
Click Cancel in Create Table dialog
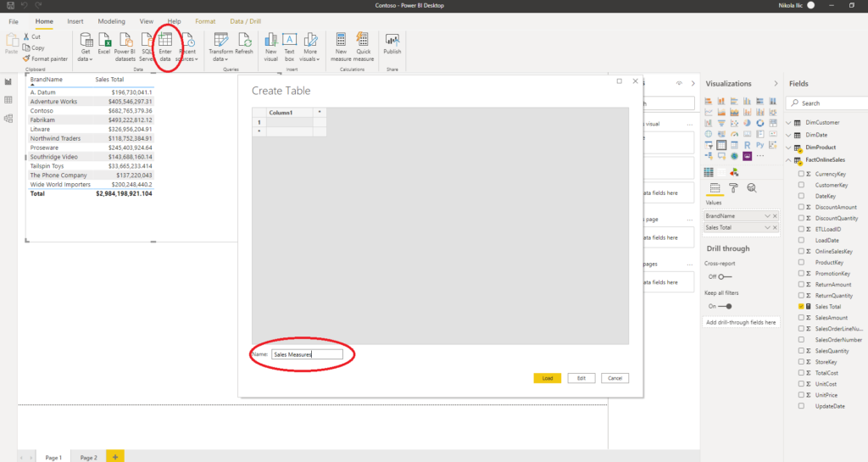coord(615,378)
